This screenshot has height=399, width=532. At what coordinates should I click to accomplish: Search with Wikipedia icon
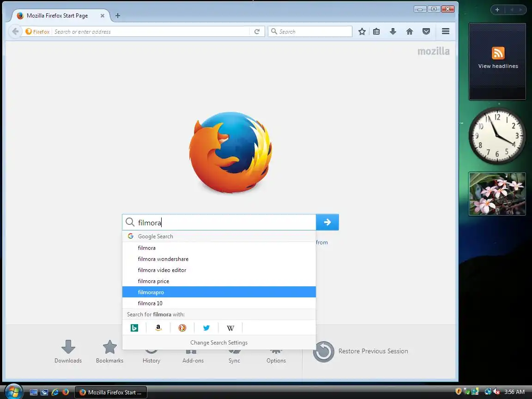coord(230,328)
